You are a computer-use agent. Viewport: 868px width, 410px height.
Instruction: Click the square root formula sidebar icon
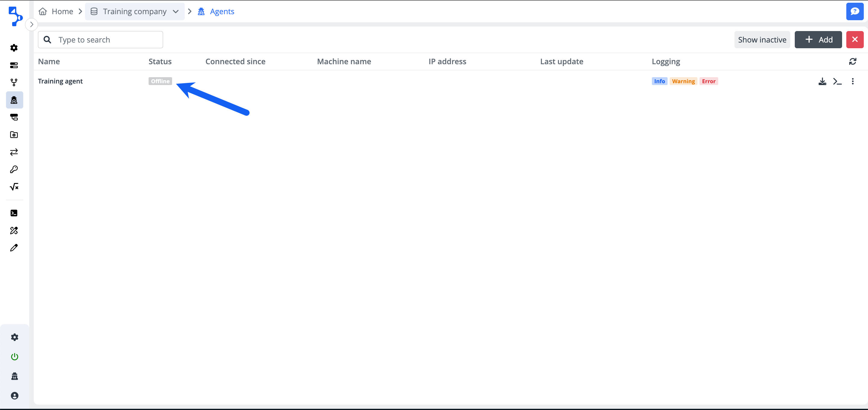click(14, 187)
